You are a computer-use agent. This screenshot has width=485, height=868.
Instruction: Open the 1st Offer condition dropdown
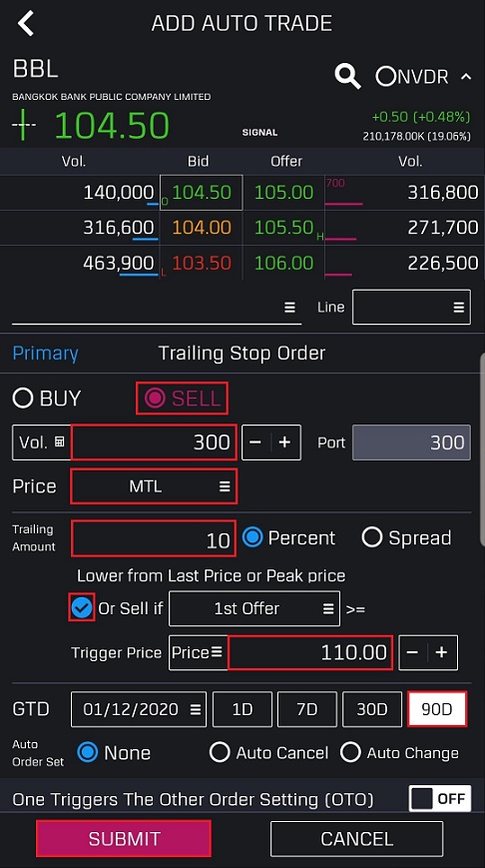254,608
